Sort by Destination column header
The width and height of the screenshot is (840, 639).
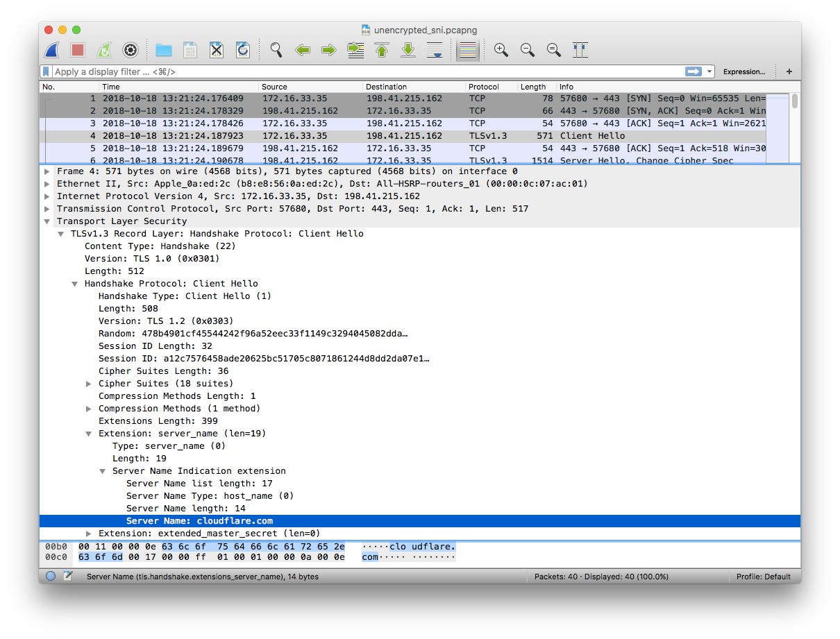click(x=414, y=87)
